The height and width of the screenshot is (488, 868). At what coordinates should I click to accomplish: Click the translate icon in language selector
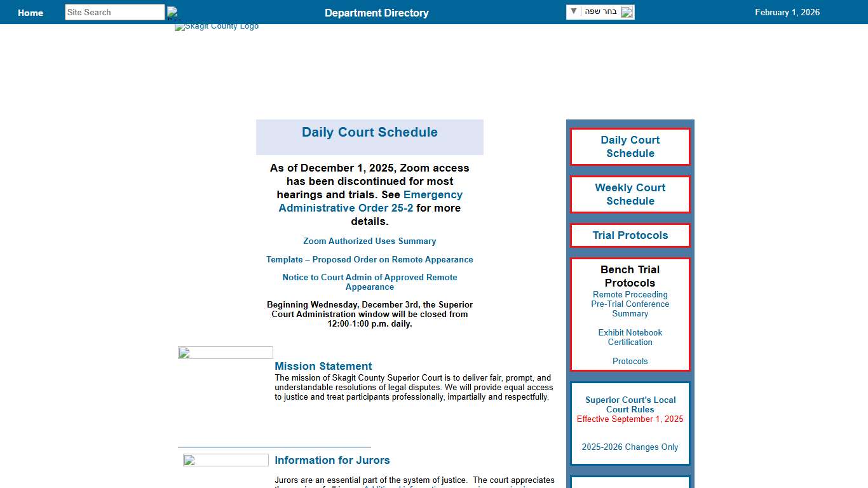pos(627,12)
